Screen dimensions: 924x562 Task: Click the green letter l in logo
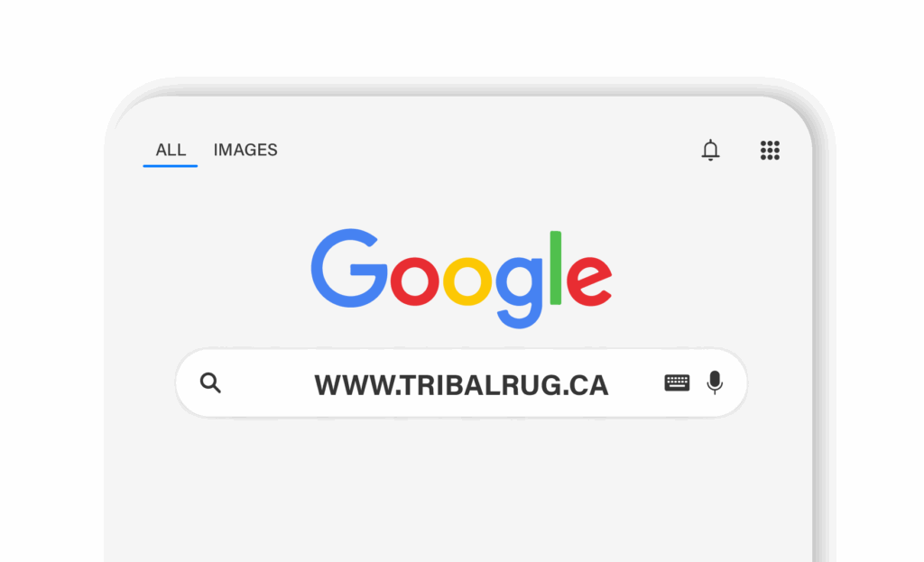(555, 268)
